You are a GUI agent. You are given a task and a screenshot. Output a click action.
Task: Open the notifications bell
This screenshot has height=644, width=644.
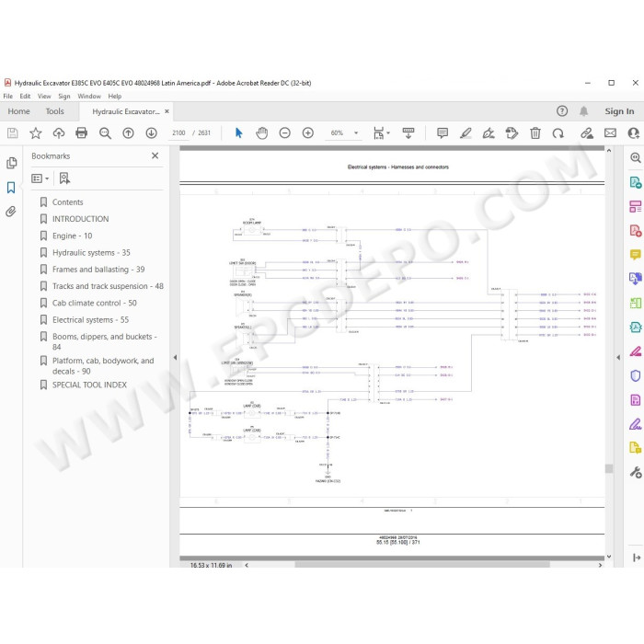pyautogui.click(x=583, y=111)
